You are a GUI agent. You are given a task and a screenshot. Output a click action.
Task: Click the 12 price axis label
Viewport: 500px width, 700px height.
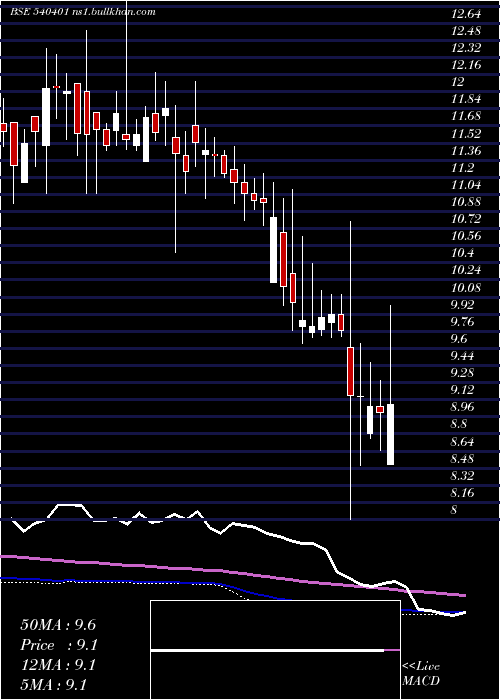coord(458,82)
